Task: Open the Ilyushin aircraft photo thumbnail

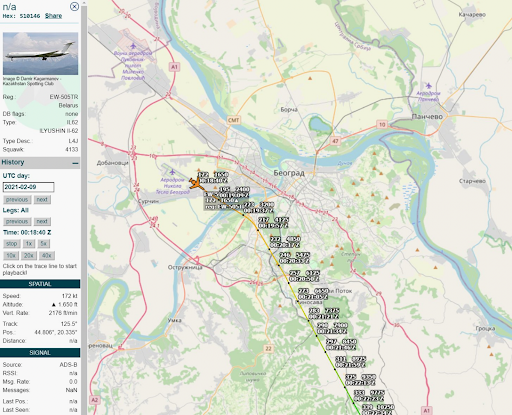Action: (x=40, y=53)
